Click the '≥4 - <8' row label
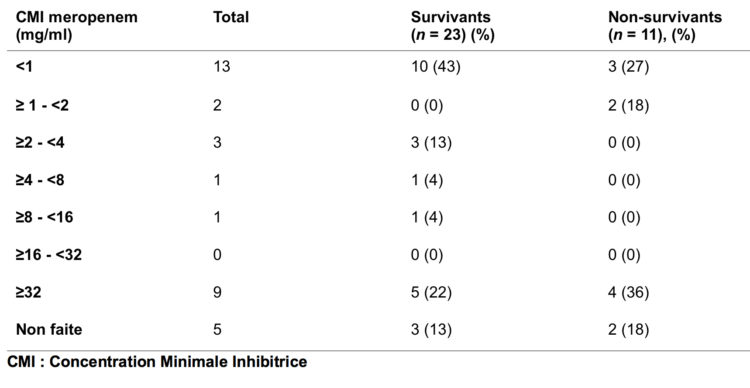 (40, 180)
